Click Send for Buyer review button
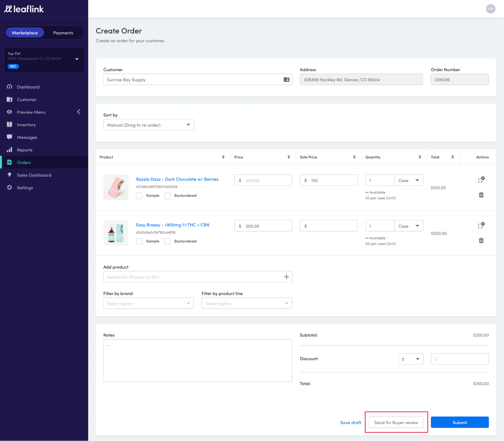 click(x=396, y=423)
